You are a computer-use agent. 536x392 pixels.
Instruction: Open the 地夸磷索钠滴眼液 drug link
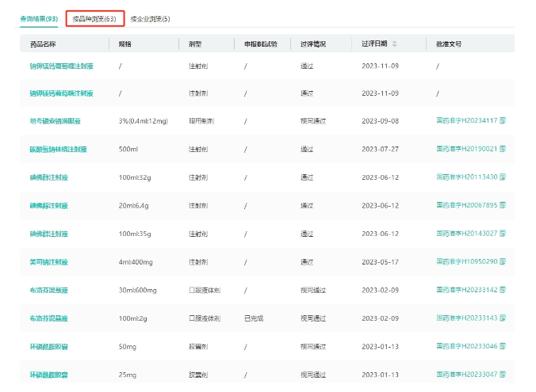point(56,121)
